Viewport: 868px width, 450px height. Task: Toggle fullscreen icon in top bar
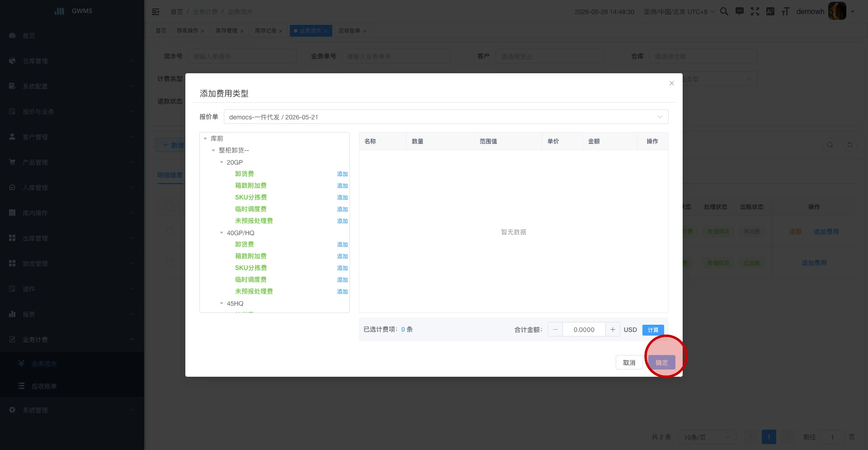tap(755, 11)
